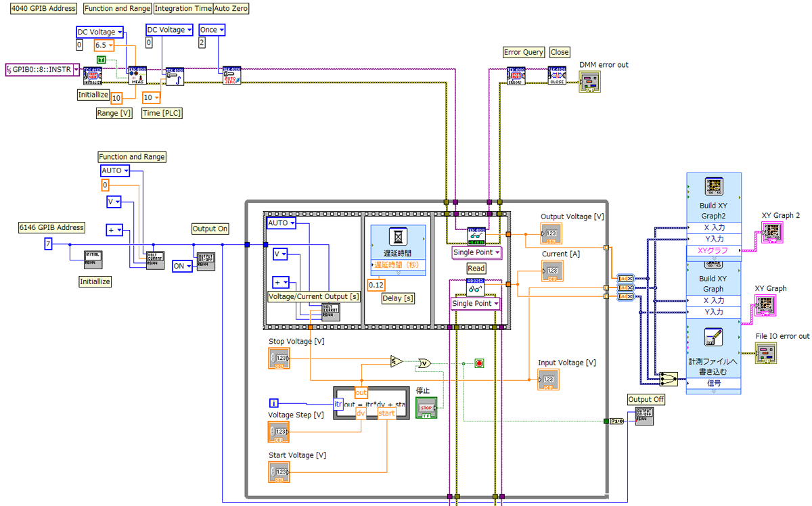Click the Error Query VI icon

517,76
